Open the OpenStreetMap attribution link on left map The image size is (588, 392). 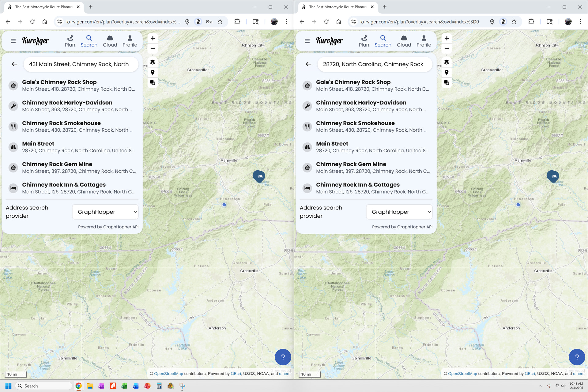coord(168,374)
